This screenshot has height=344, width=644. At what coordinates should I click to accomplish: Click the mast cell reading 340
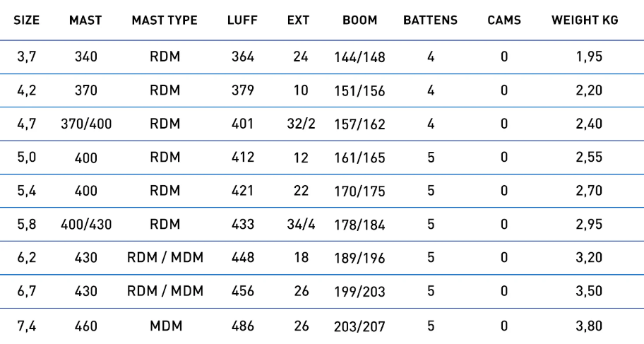pyautogui.click(x=86, y=57)
